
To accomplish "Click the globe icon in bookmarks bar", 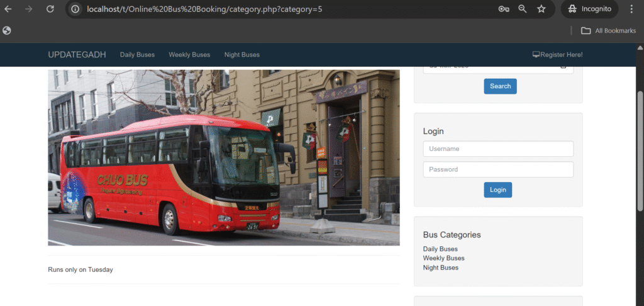I will pyautogui.click(x=6, y=30).
